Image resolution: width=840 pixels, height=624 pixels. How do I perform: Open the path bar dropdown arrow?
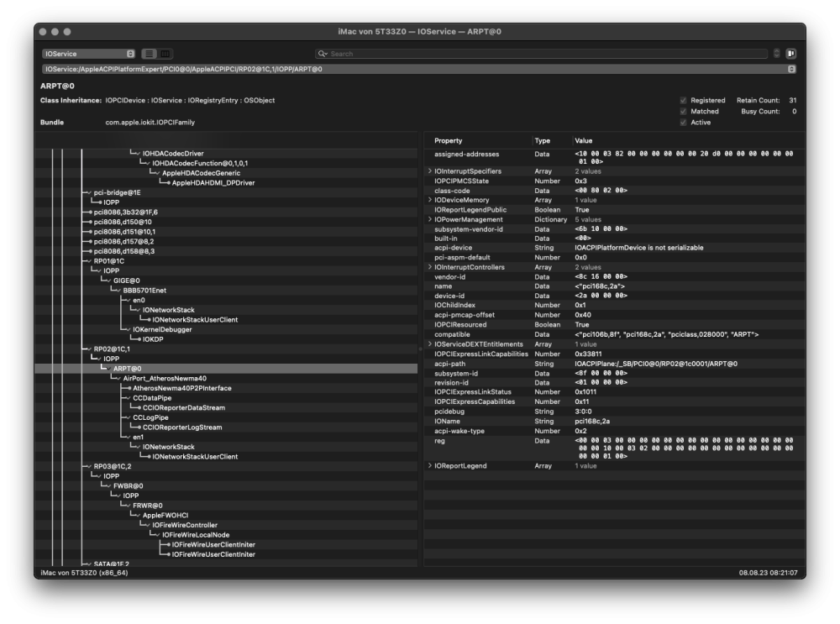pyautogui.click(x=791, y=69)
